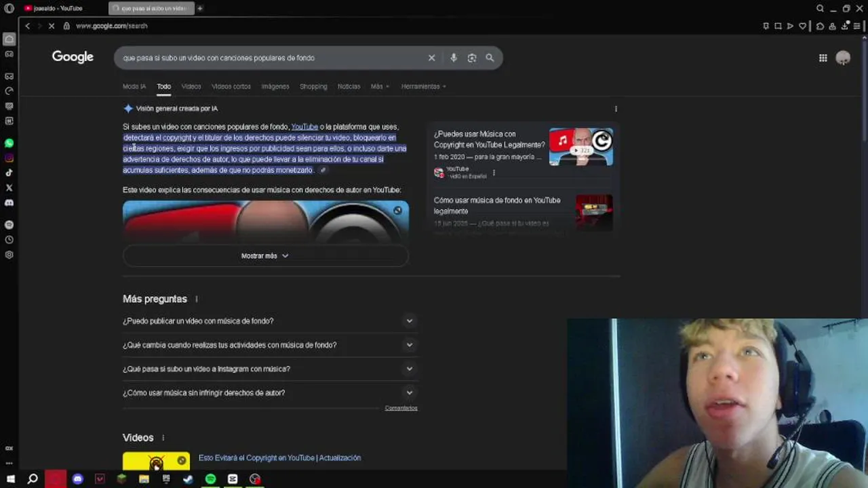
Task: Open the extensions cube icon
Action: (x=820, y=26)
